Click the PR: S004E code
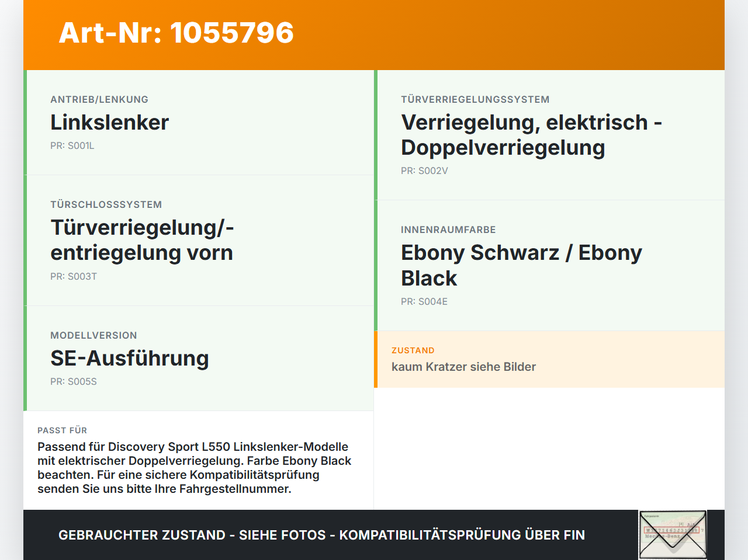This screenshot has height=560, width=748. [424, 302]
